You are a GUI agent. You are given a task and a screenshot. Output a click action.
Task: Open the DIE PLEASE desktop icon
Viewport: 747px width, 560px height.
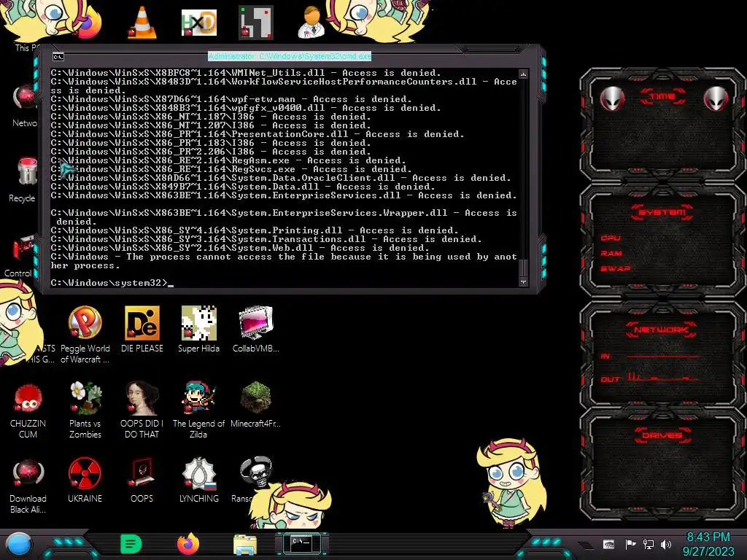pyautogui.click(x=142, y=329)
